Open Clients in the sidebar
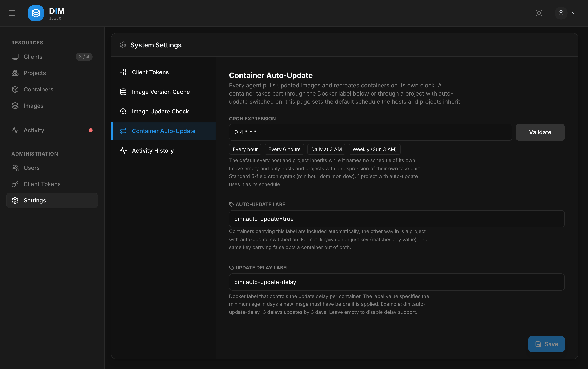This screenshot has height=369, width=588. [x=52, y=57]
